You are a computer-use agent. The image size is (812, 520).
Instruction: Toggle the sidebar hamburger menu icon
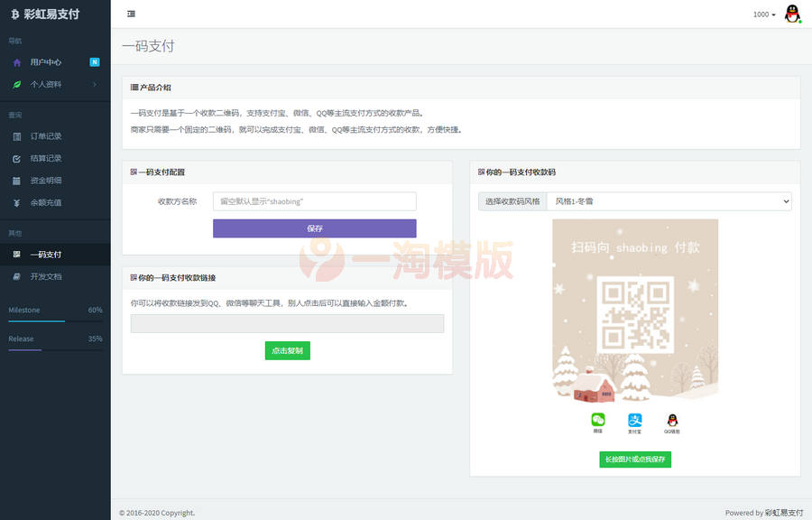point(132,14)
